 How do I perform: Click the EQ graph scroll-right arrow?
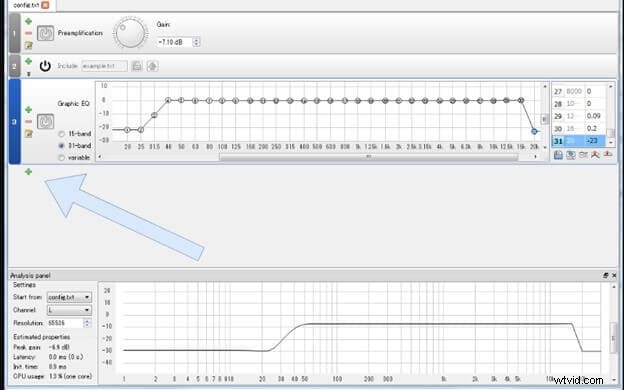point(536,157)
